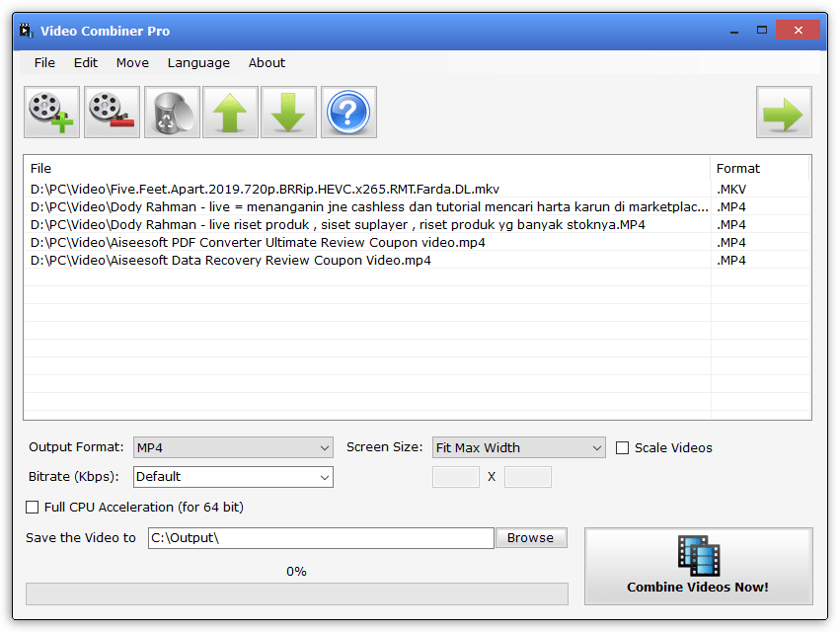This screenshot has height=632, width=840.
Task: Open the Bitrate Default dropdown
Action: coord(233,477)
